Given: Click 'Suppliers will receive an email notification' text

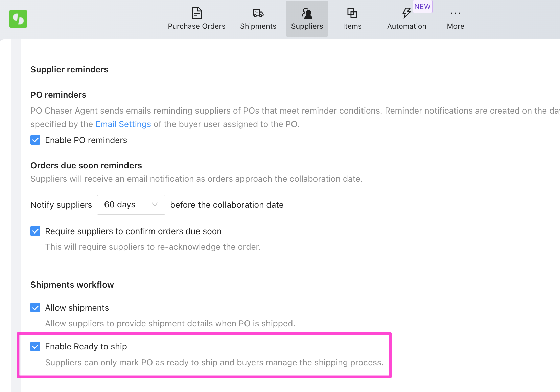Looking at the screenshot, I should point(196,179).
